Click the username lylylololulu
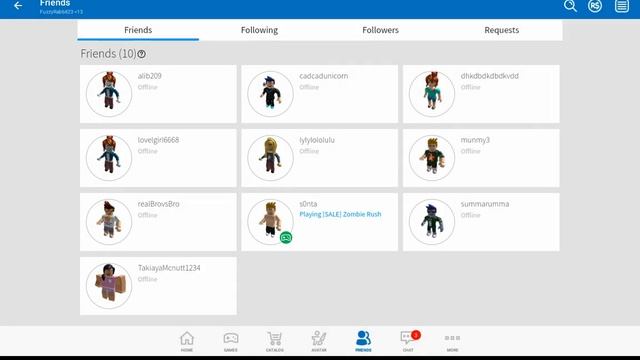 coord(317,140)
